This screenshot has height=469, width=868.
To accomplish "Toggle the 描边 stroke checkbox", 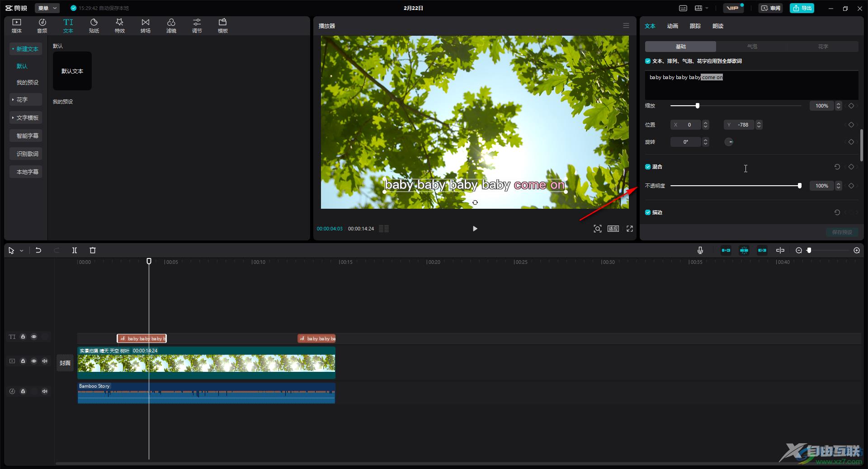I will point(648,212).
